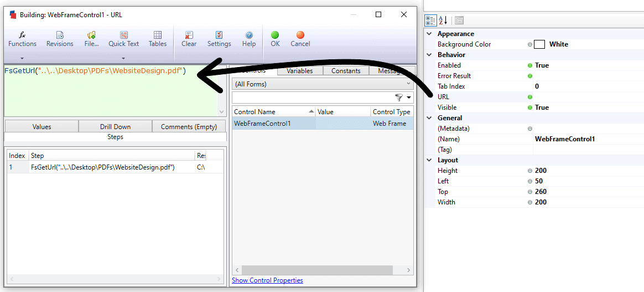
Task: Click the green dot beside Visible property
Action: coord(530,107)
